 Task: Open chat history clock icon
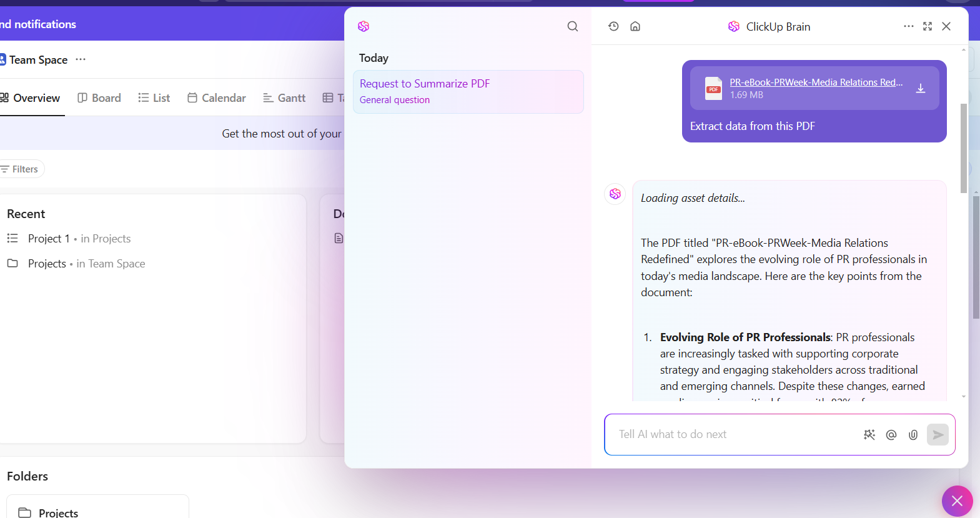point(613,26)
